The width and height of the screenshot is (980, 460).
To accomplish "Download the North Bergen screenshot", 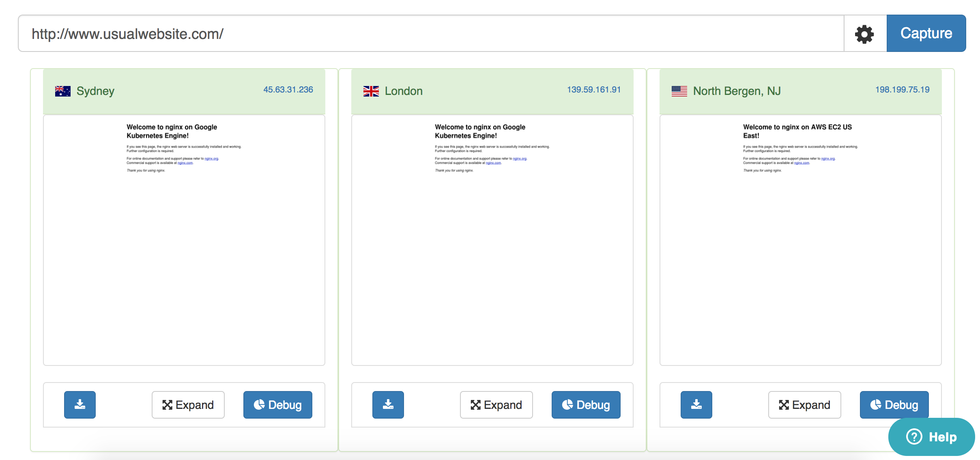I will coord(696,404).
